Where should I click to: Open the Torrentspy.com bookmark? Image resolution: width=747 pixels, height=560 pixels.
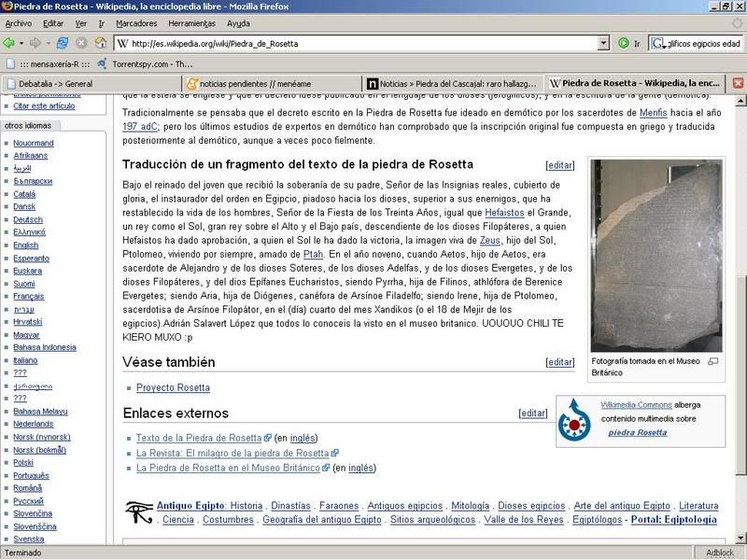[145, 63]
